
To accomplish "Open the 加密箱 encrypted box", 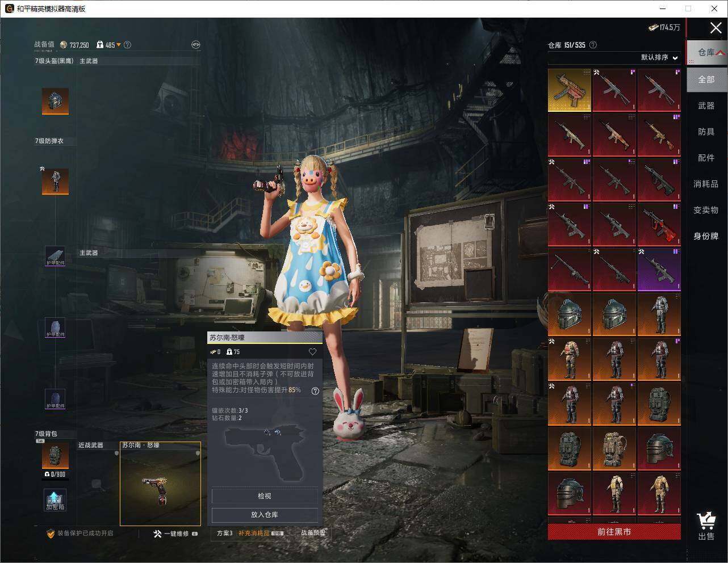I will point(55,499).
